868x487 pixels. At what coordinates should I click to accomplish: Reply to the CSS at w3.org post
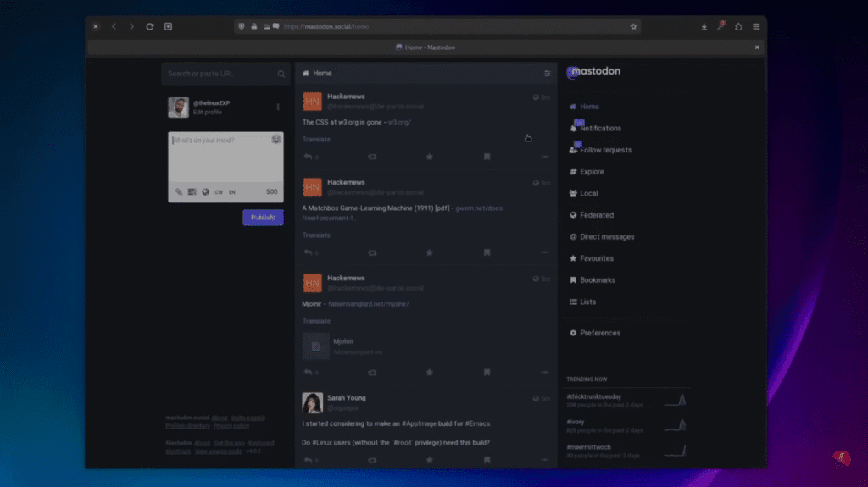click(x=309, y=157)
